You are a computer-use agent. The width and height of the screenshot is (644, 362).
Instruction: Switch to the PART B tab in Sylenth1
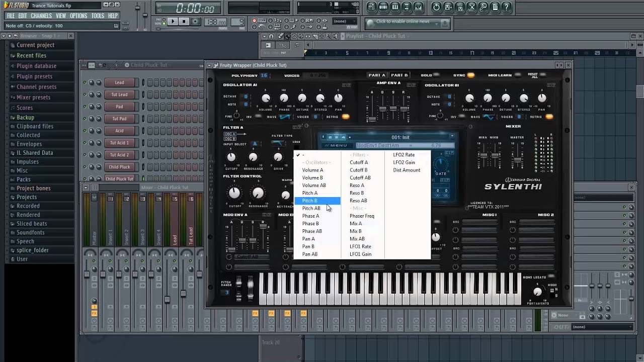coord(399,75)
